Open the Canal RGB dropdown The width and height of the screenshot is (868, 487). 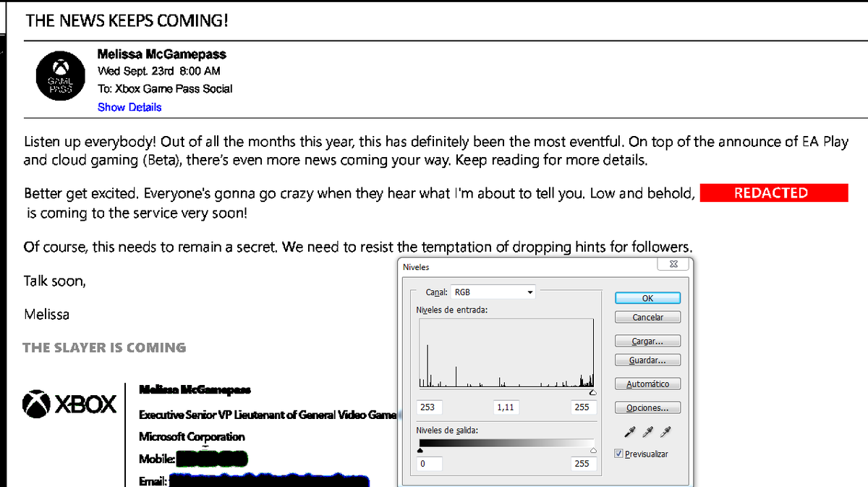click(x=494, y=292)
